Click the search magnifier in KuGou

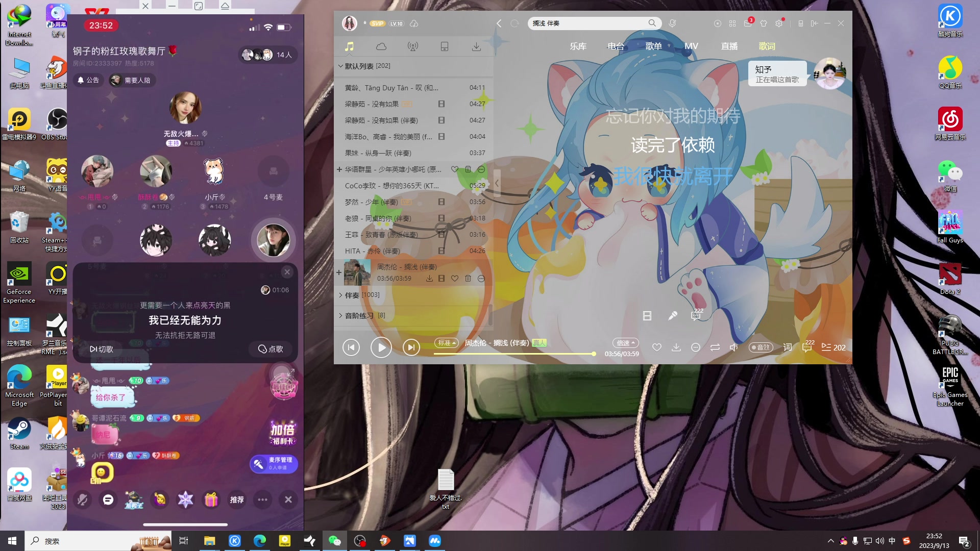[652, 23]
